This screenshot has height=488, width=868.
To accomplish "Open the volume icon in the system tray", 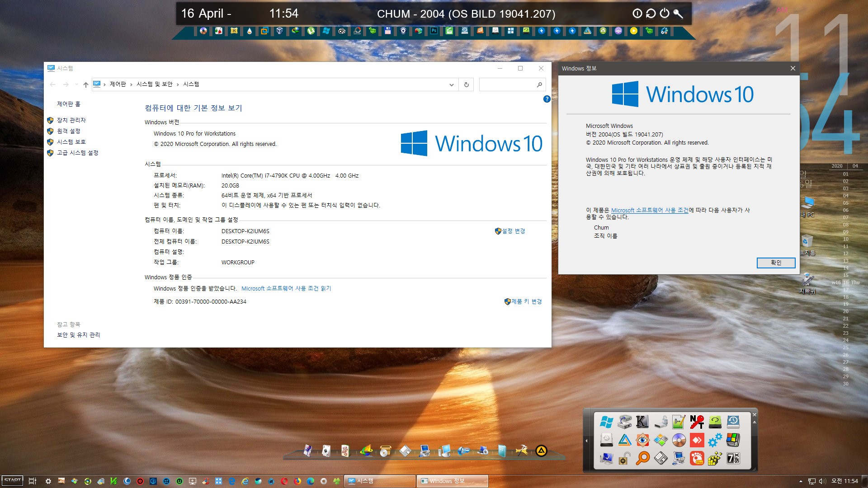I will click(x=822, y=481).
